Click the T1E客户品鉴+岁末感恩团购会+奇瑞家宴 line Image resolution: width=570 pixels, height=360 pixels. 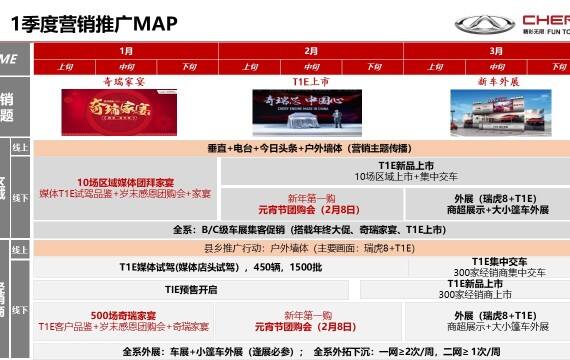click(124, 327)
